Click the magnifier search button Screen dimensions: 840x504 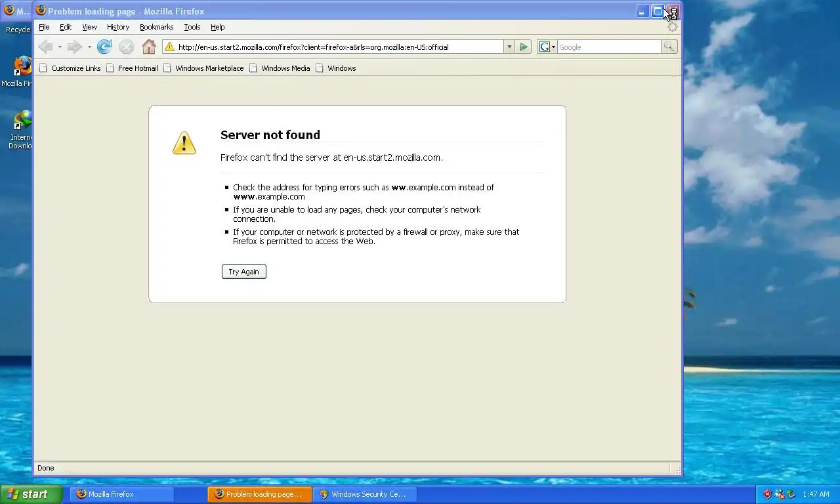[x=669, y=47]
